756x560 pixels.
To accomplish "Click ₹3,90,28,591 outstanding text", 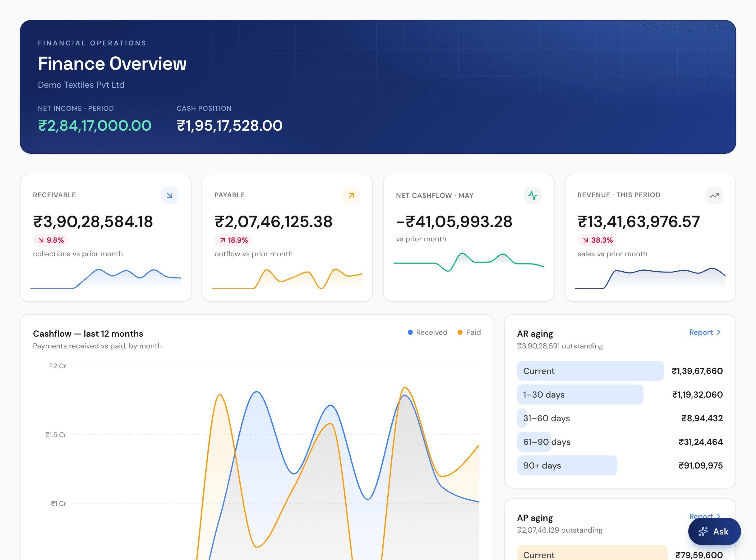I will (x=560, y=346).
